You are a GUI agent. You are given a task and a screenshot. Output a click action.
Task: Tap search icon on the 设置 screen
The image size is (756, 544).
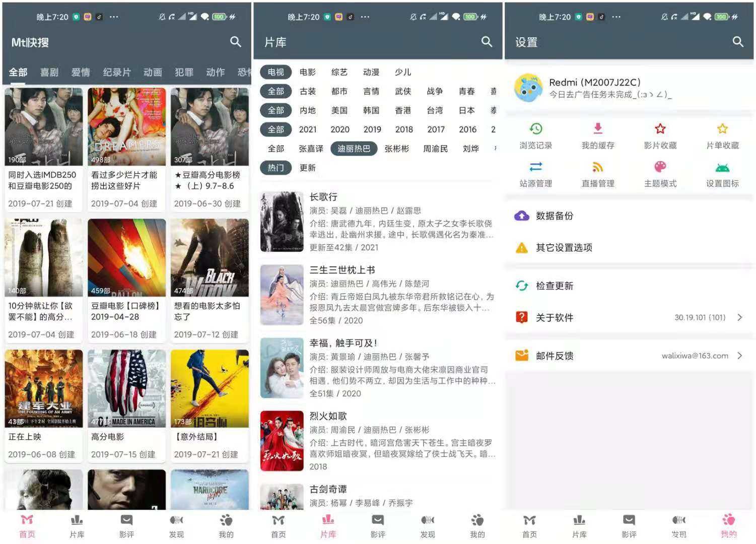738,42
